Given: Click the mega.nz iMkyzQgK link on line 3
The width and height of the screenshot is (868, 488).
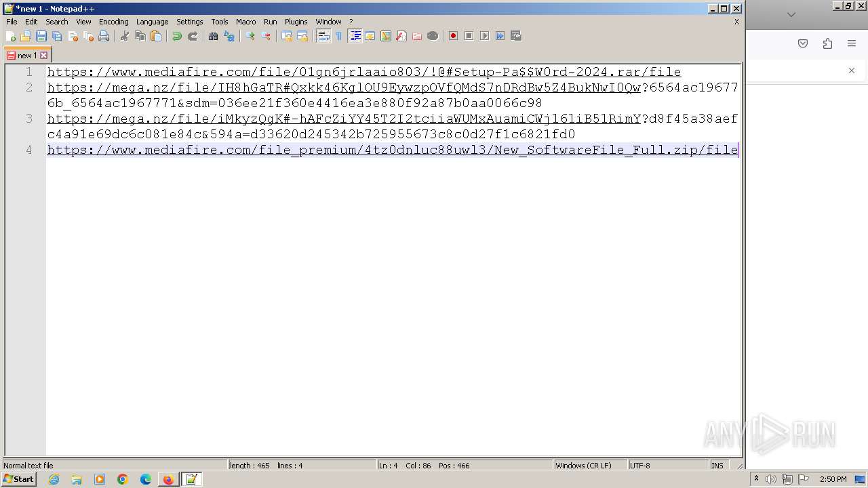Looking at the screenshot, I should pos(344,119).
